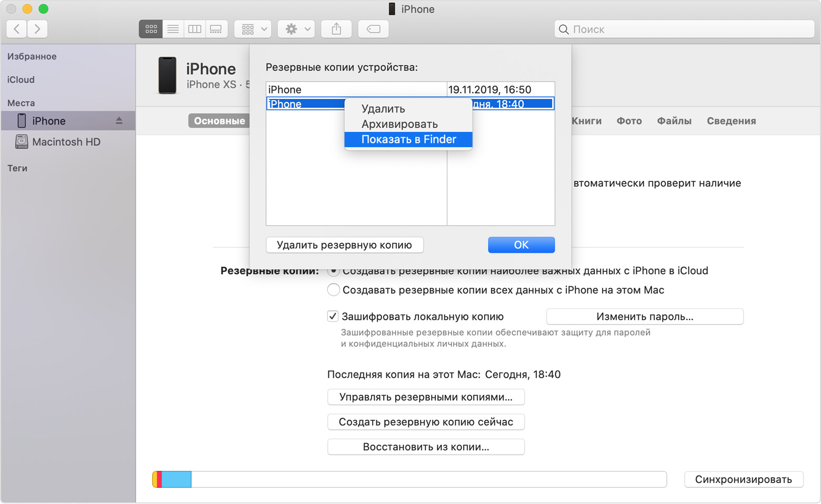Select the iPhone backup dated 19.11.2019
Viewport: 821px width, 504px height.
410,89
